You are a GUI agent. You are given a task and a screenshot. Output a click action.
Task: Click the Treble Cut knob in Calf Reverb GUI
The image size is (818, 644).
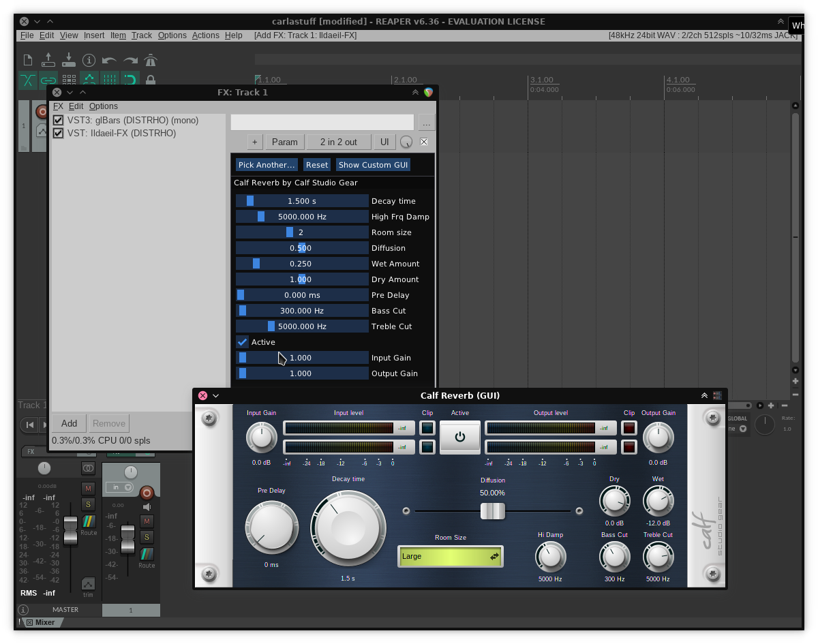[x=658, y=557]
